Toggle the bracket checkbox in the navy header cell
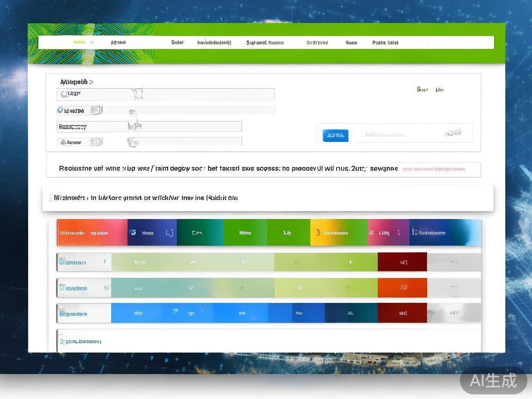Image resolution: width=532 pixels, height=399 pixels. [169, 233]
